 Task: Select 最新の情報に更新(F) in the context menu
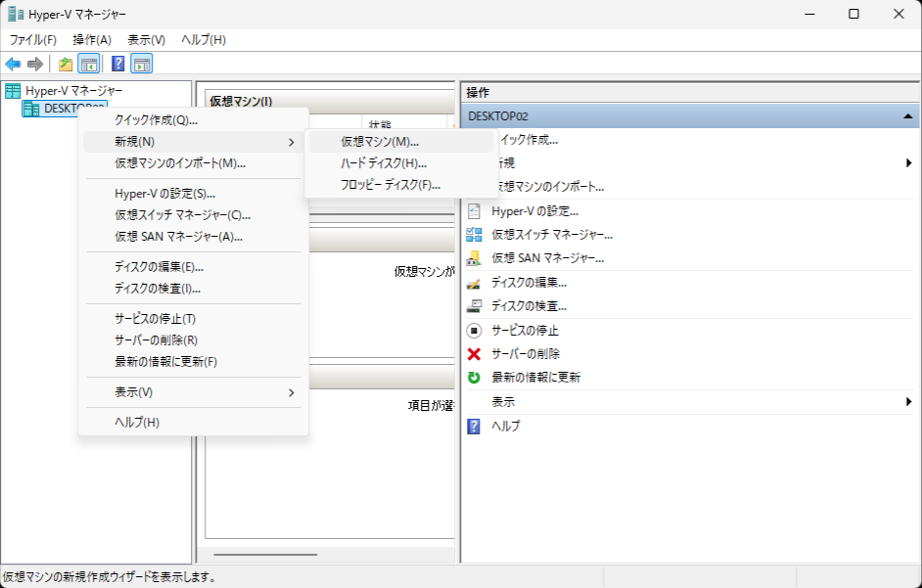(193, 362)
